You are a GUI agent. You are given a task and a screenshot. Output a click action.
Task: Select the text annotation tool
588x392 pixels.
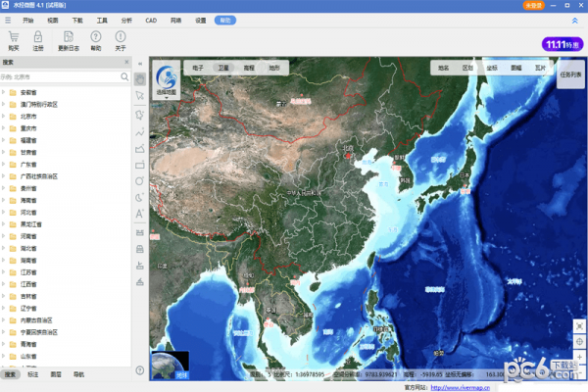click(x=140, y=214)
